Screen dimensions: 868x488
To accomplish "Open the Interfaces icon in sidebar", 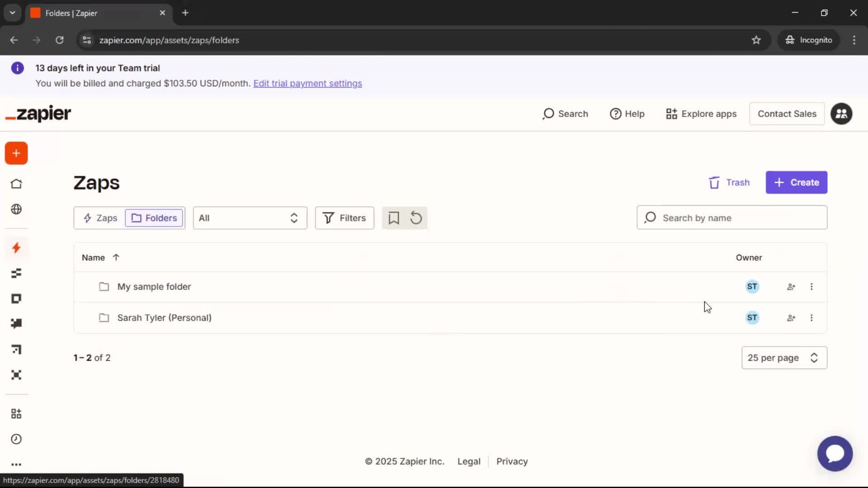I will pyautogui.click(x=16, y=299).
